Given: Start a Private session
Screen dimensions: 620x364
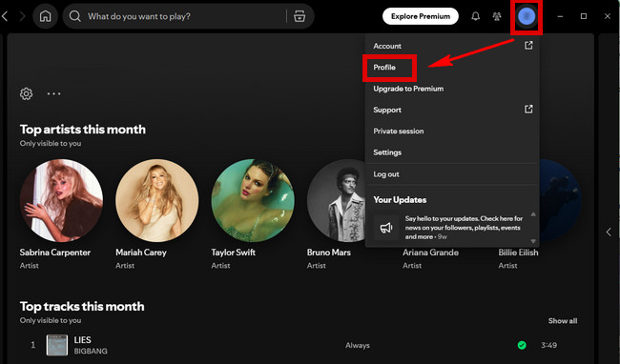Looking at the screenshot, I should 452,131.
